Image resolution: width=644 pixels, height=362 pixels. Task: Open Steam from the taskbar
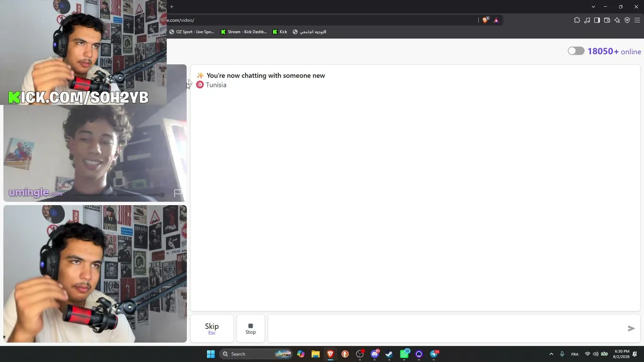[x=389, y=354]
